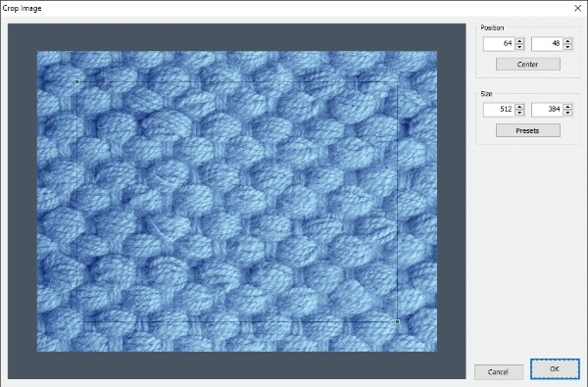The width and height of the screenshot is (588, 387).
Task: Decrease the Size width using down arrow
Action: (x=519, y=114)
